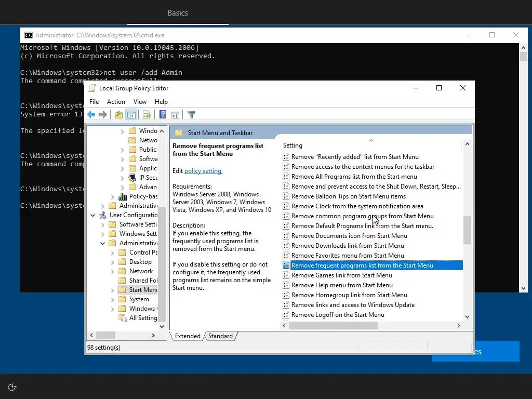The height and width of the screenshot is (399, 532).
Task: Switch to the Extended tab
Action: point(188,336)
